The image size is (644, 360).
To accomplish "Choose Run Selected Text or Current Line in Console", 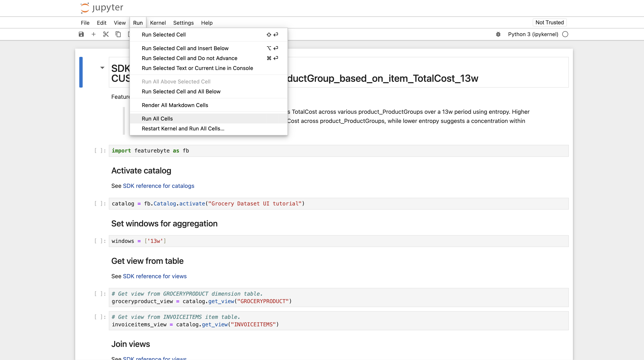I will click(x=209, y=68).
